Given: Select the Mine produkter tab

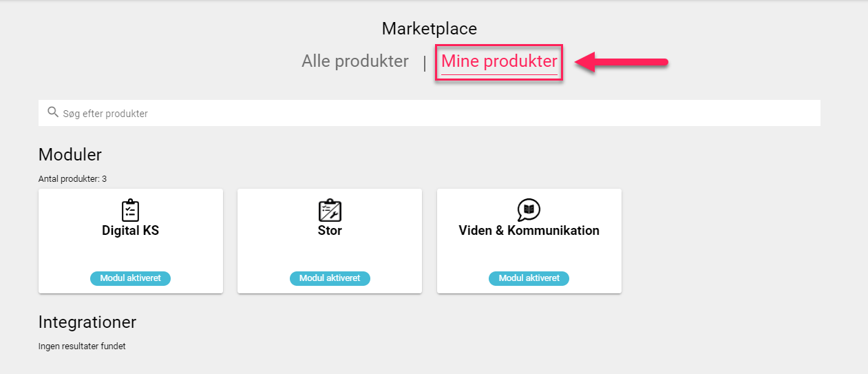Looking at the screenshot, I should tap(499, 62).
